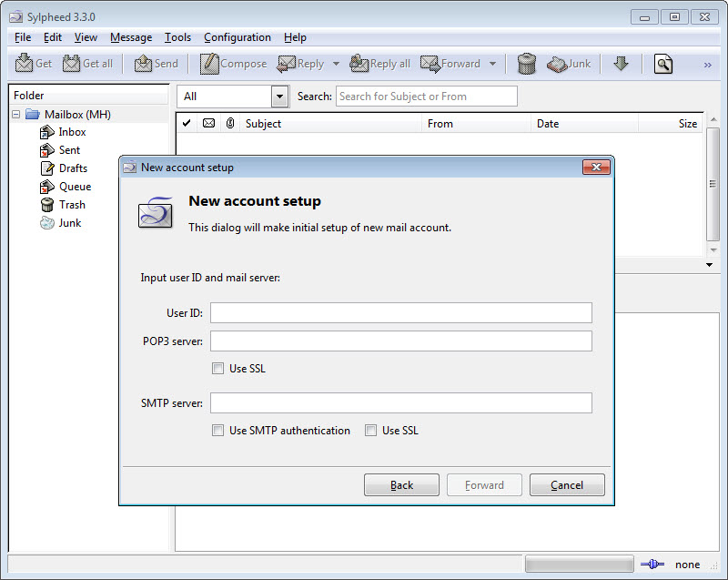The image size is (728, 580).
Task: Click the Back button in setup dialog
Action: point(401,484)
